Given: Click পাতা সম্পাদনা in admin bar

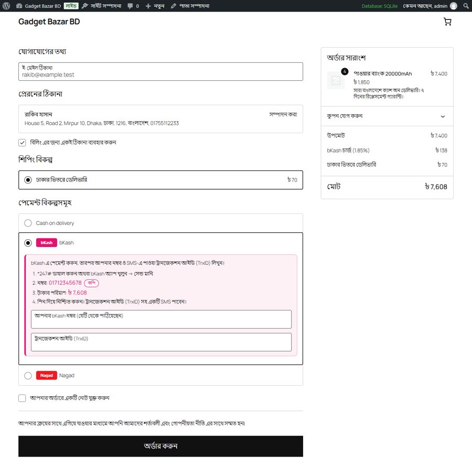Looking at the screenshot, I should click(190, 6).
